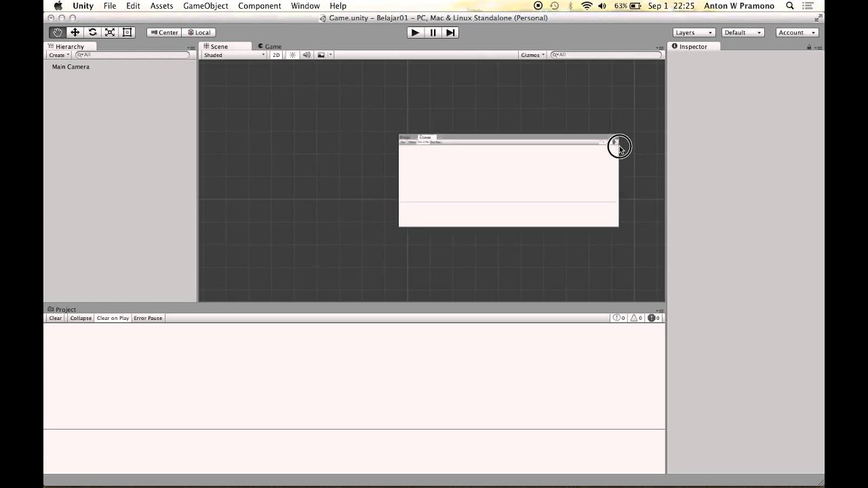This screenshot has height=488, width=868.
Task: Toggle scene effects image icon
Action: click(321, 55)
